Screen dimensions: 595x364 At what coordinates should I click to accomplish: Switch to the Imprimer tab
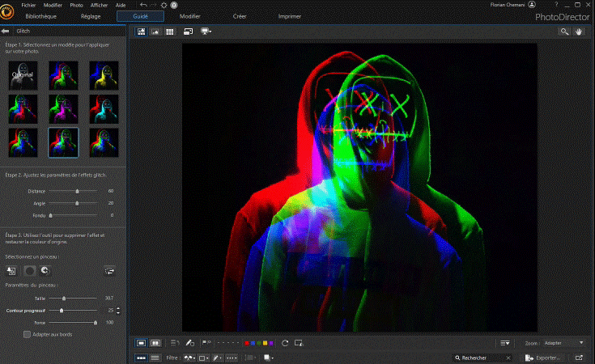(x=290, y=16)
